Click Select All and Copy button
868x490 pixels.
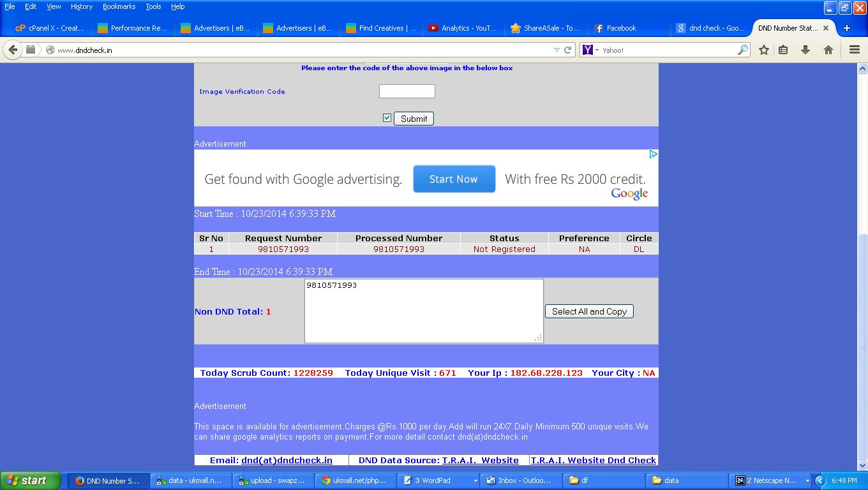[x=588, y=311]
